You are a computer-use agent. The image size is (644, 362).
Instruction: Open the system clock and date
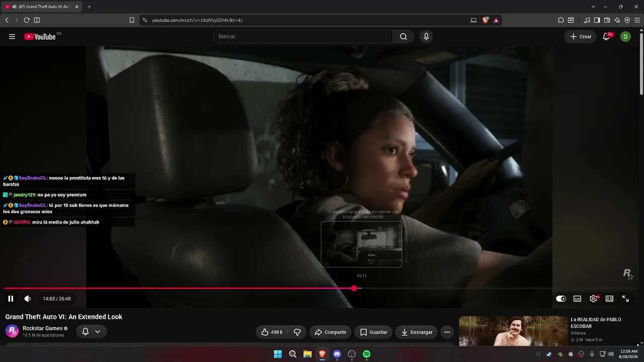pos(629,354)
